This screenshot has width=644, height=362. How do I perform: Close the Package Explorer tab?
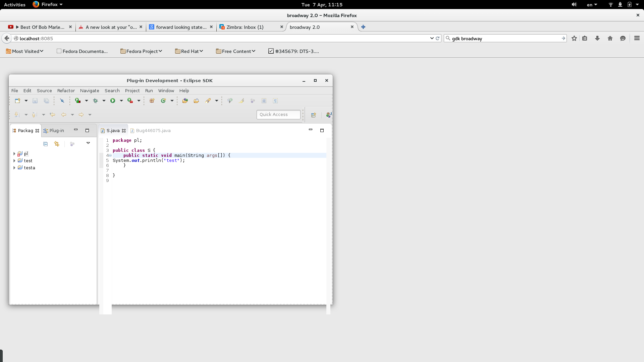37,131
